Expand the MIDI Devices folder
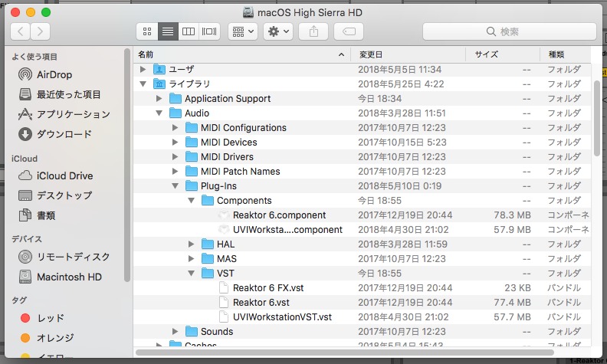Viewport: 607px width, 364px height. (175, 143)
